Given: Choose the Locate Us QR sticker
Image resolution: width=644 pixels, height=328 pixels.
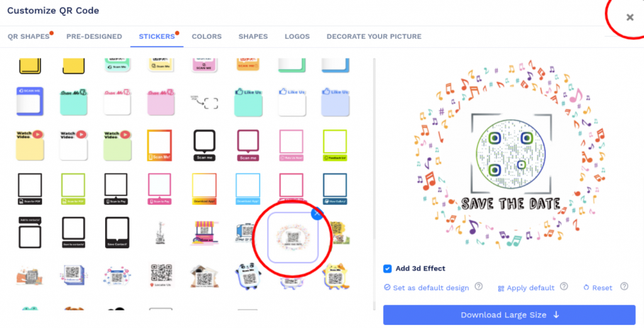Looking at the screenshot, I should point(161,275).
